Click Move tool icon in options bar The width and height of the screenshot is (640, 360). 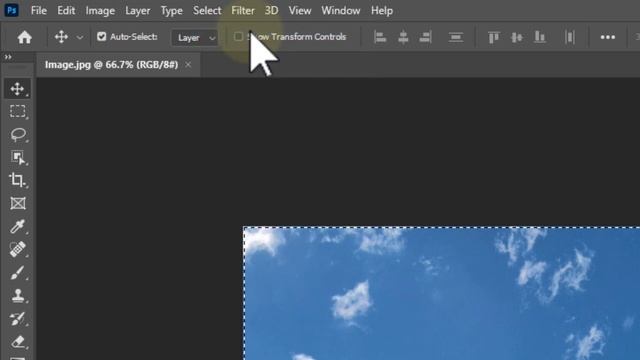(x=61, y=37)
